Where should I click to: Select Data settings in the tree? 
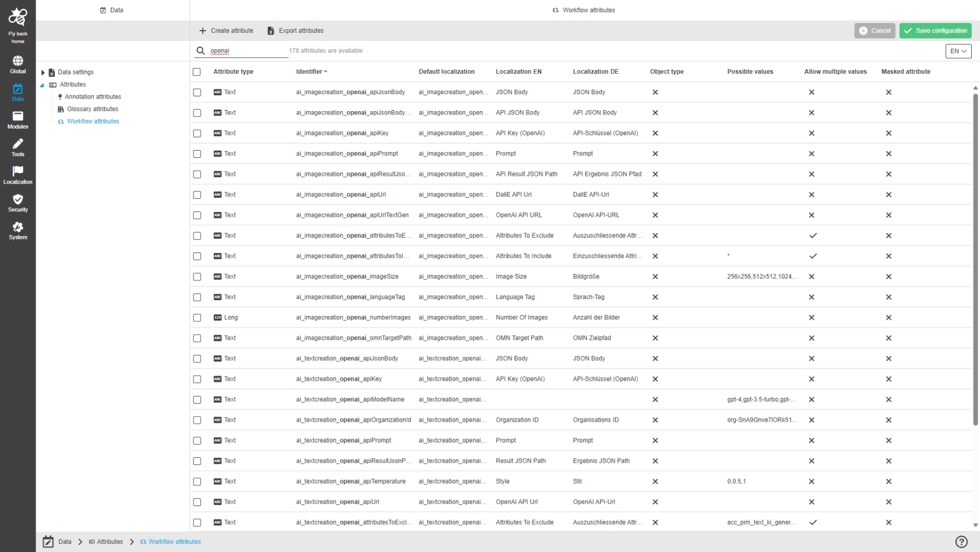click(x=76, y=72)
